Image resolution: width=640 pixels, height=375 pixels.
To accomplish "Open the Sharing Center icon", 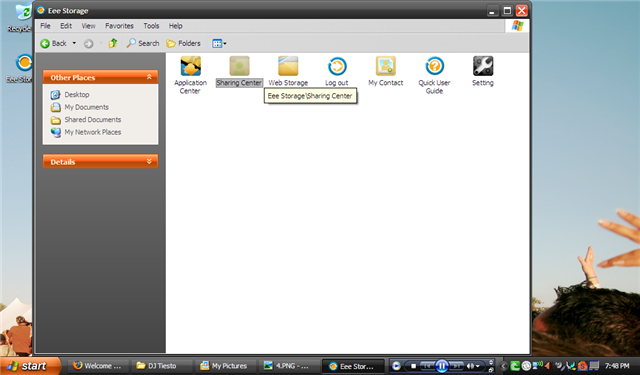I will [x=239, y=66].
